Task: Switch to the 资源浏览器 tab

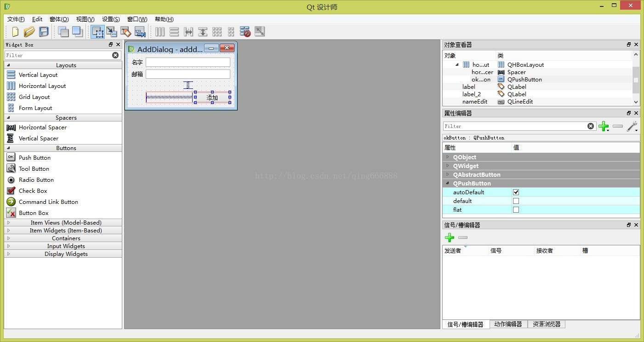Action: pos(547,324)
